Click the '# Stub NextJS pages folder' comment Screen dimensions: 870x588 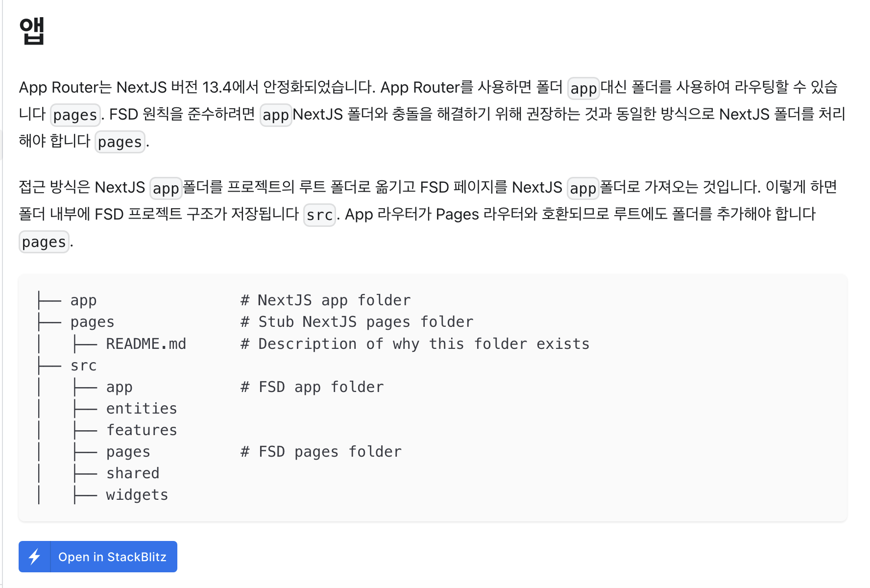point(357,322)
